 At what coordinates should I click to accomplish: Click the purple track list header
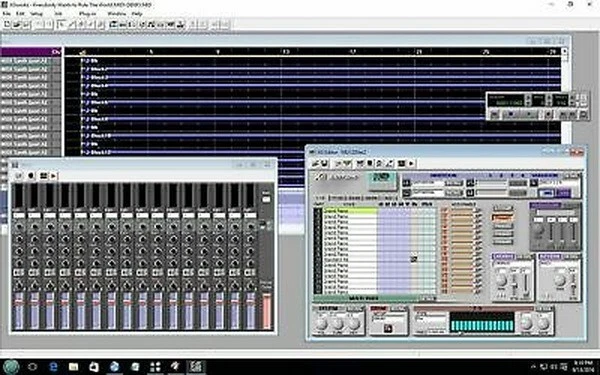point(31,52)
